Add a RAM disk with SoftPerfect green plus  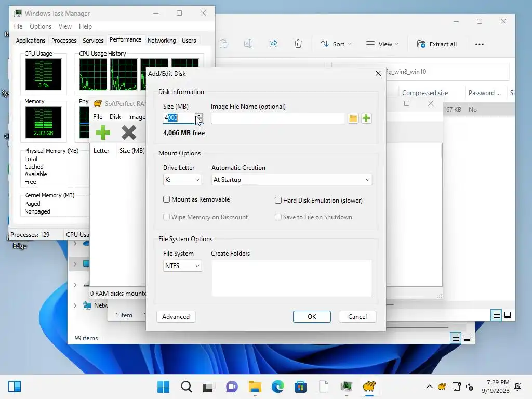pyautogui.click(x=103, y=132)
